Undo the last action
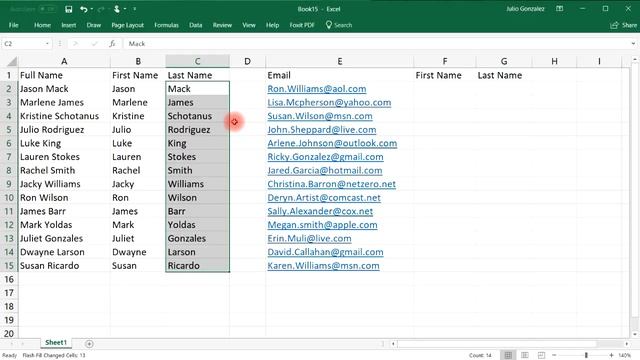 pos(84,9)
